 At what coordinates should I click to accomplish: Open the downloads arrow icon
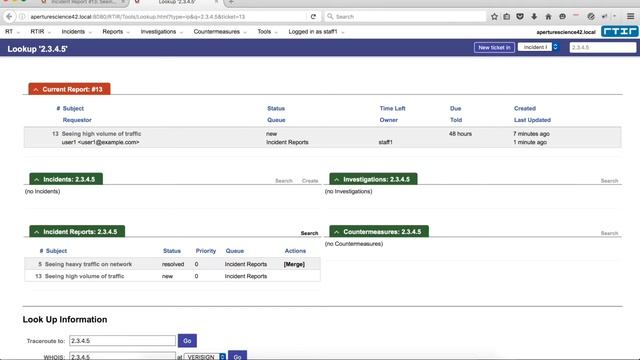pyautogui.click(x=534, y=17)
